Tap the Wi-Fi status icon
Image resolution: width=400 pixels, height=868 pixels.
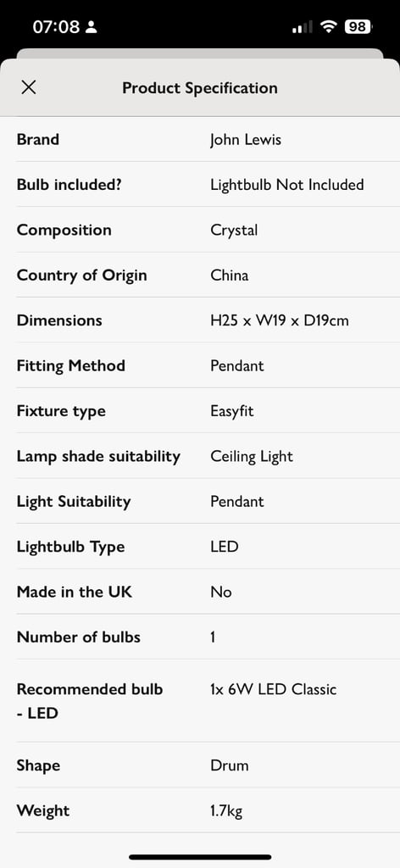coord(330,26)
